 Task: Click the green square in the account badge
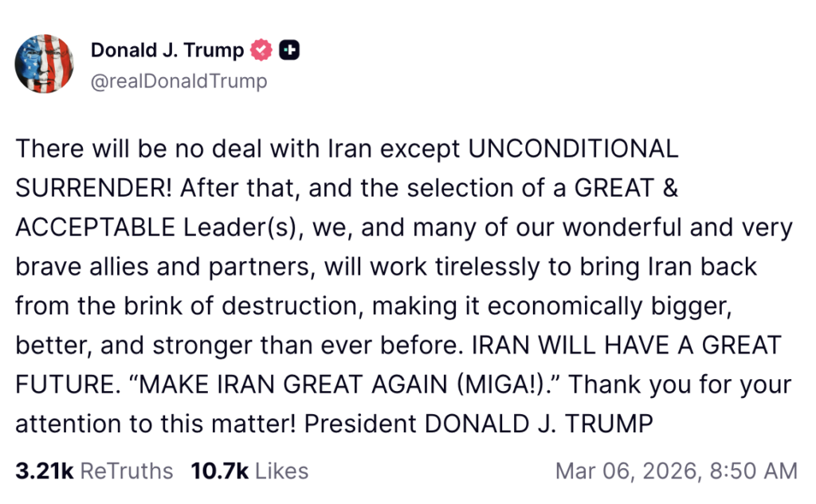click(x=285, y=49)
